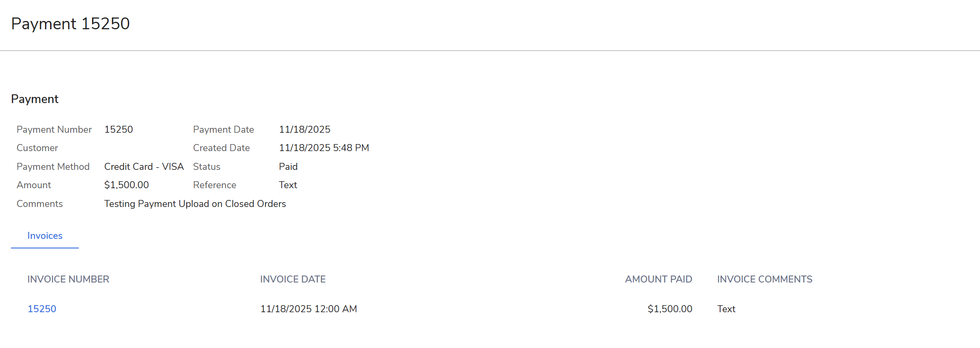
Task: Open invoice 15250 link in the table
Action: 42,309
